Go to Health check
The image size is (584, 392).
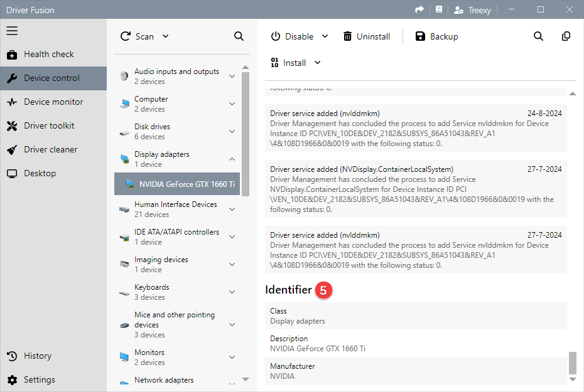(x=53, y=55)
